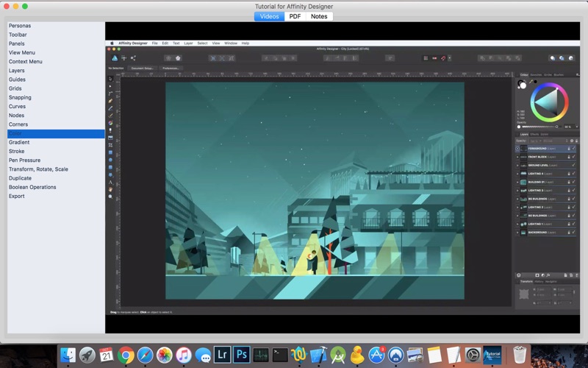The height and width of the screenshot is (368, 588).
Task: Select the Transparency tool
Action: pyautogui.click(x=110, y=130)
